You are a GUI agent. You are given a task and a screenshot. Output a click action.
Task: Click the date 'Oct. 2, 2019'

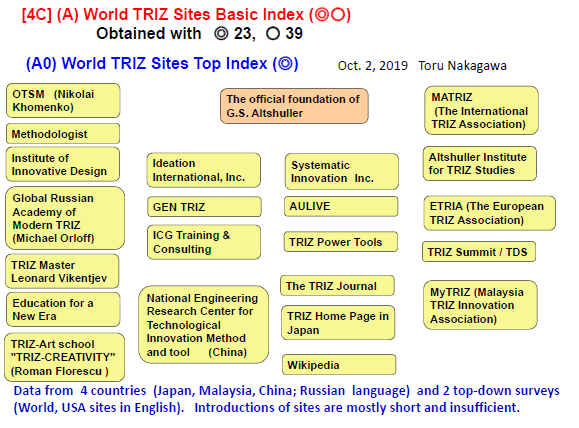[373, 66]
